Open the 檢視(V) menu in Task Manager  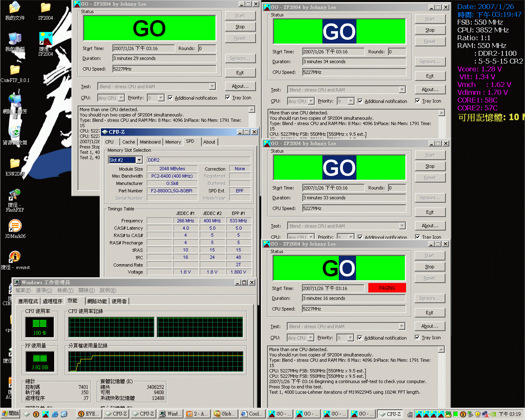[x=65, y=290]
